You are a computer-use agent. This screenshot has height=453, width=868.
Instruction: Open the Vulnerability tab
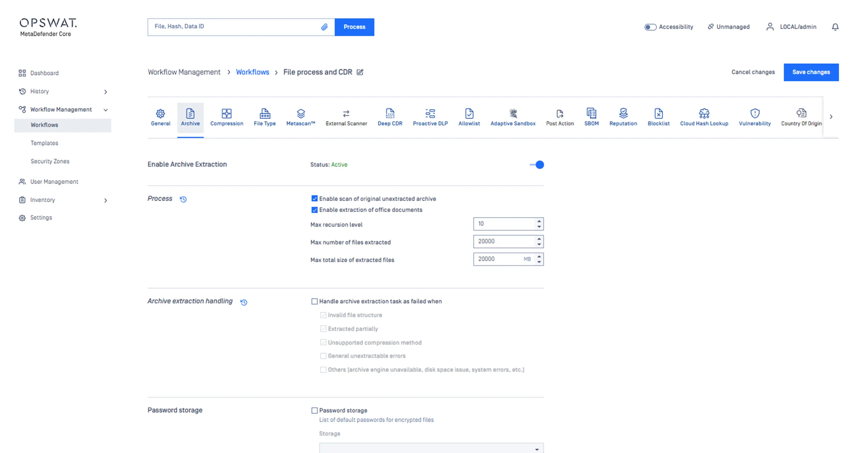(754, 117)
